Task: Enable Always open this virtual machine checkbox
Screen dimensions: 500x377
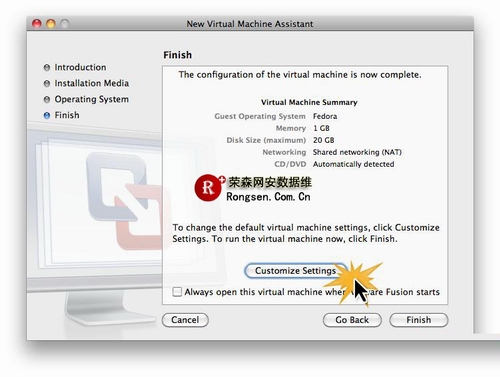Action: (x=177, y=292)
